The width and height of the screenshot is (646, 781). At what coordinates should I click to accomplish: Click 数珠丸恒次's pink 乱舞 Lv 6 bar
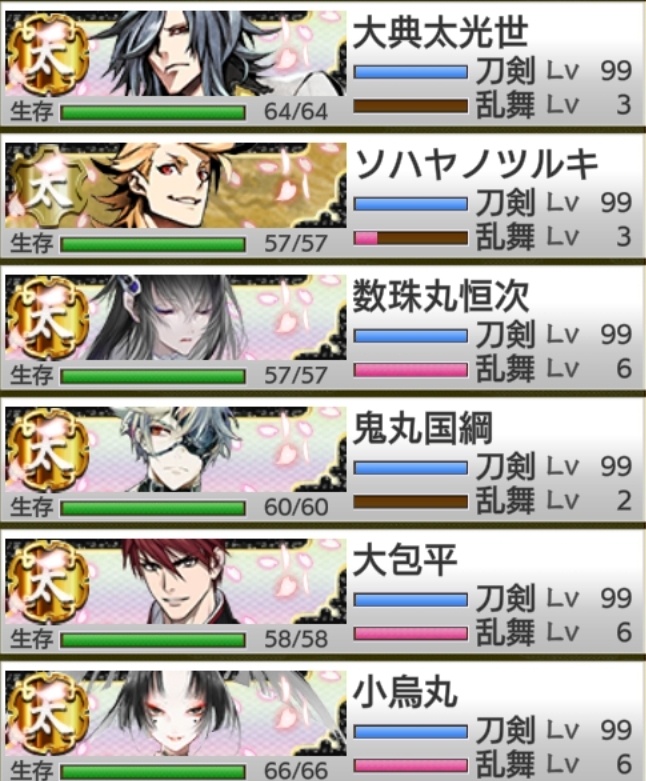tap(411, 371)
